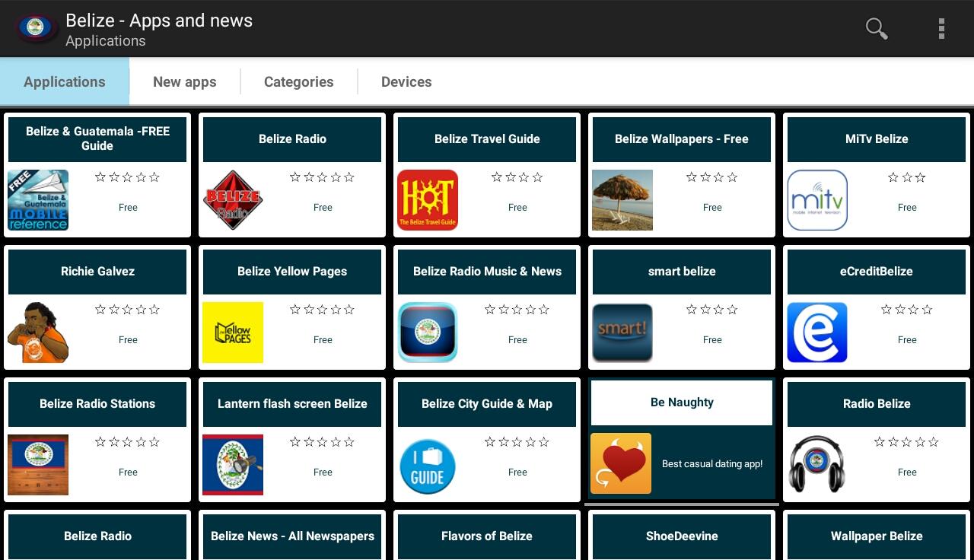Open the Wallpaper Belize card
This screenshot has width=974, height=560.
pyautogui.click(x=877, y=536)
